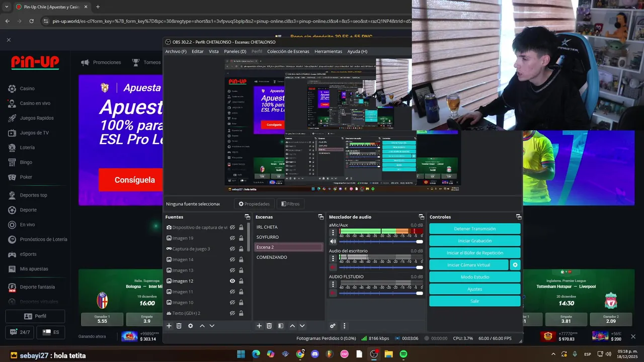Move scene down in Escenas list

[x=302, y=326]
